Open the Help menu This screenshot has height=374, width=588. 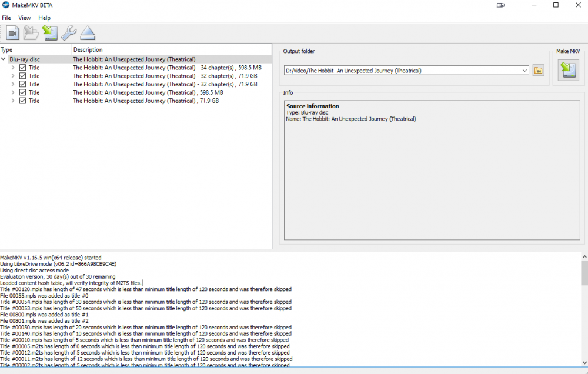click(44, 18)
